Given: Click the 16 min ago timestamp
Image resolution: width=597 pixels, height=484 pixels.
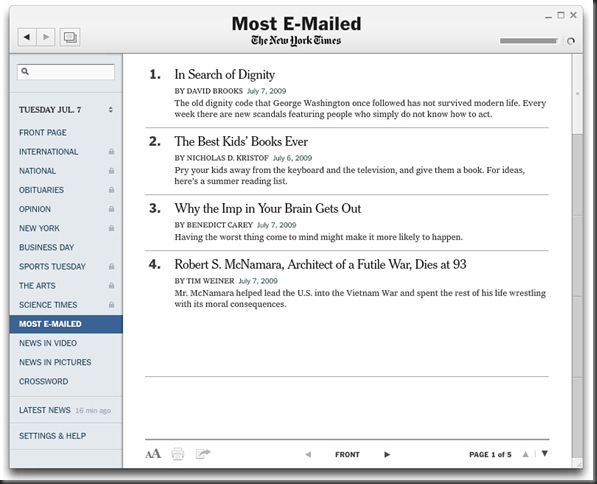Looking at the screenshot, I should [x=93, y=411].
